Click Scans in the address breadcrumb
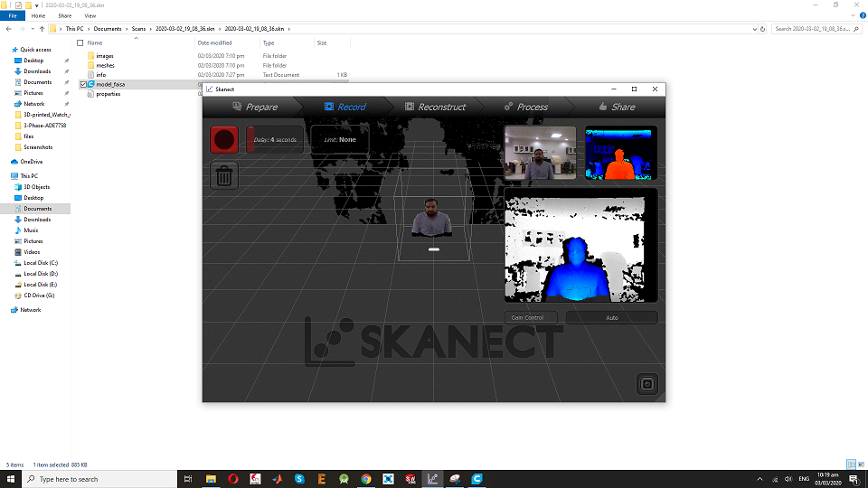868x488 pixels. click(138, 29)
